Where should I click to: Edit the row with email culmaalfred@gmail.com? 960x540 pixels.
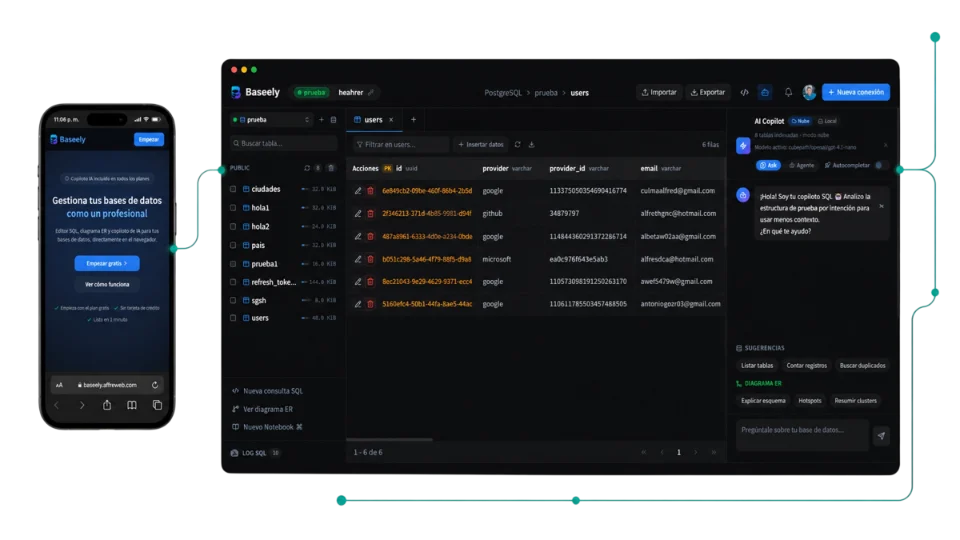coord(358,191)
